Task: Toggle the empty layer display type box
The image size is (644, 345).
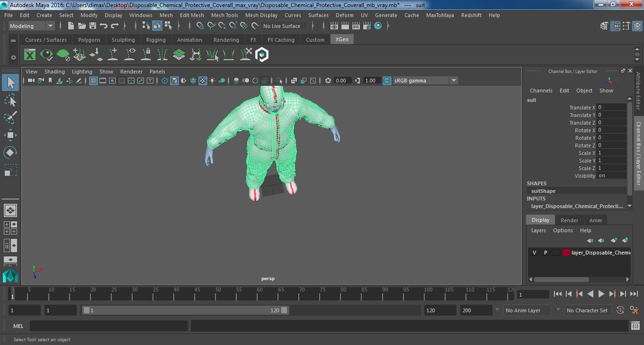Action: pyautogui.click(x=556, y=253)
